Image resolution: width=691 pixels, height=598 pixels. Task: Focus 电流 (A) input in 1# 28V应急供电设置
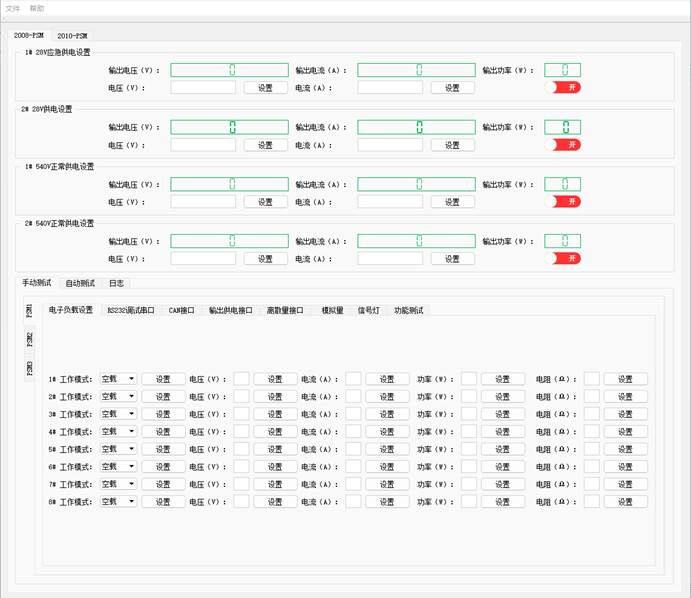[x=390, y=87]
